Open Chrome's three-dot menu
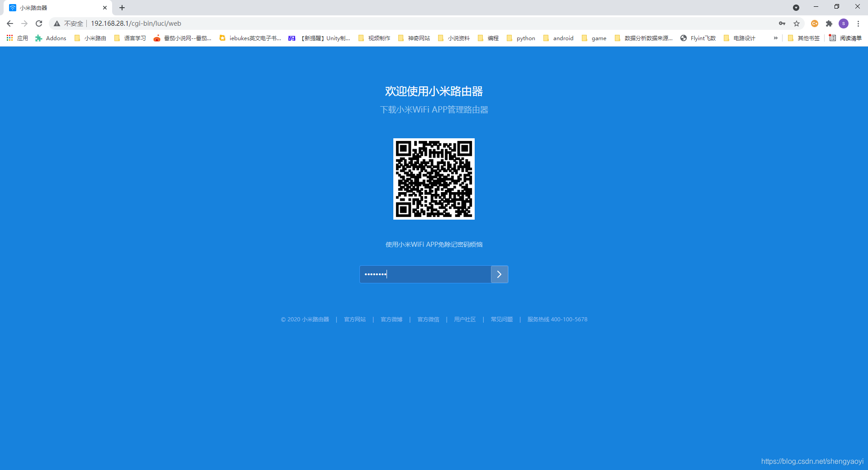This screenshot has width=868, height=470. click(x=858, y=23)
